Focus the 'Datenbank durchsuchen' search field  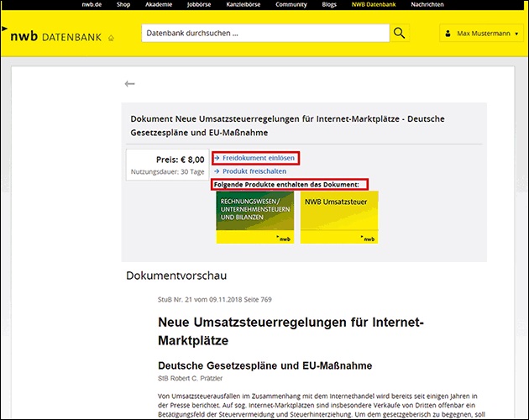tap(264, 34)
